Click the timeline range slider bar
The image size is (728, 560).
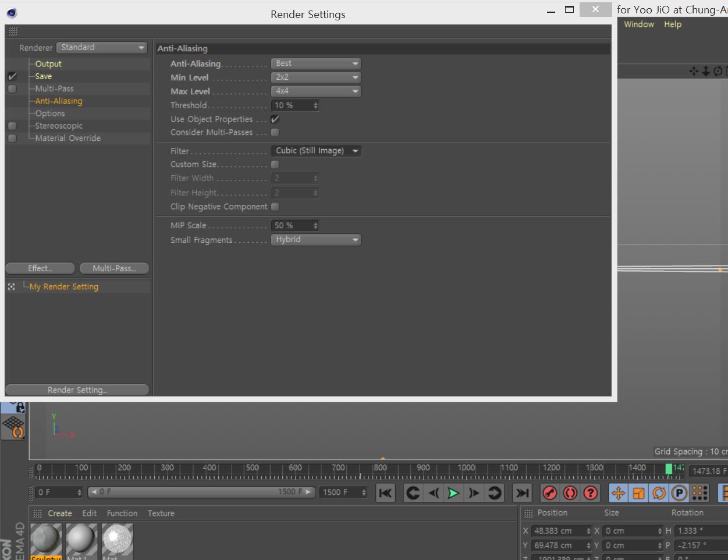(x=201, y=492)
